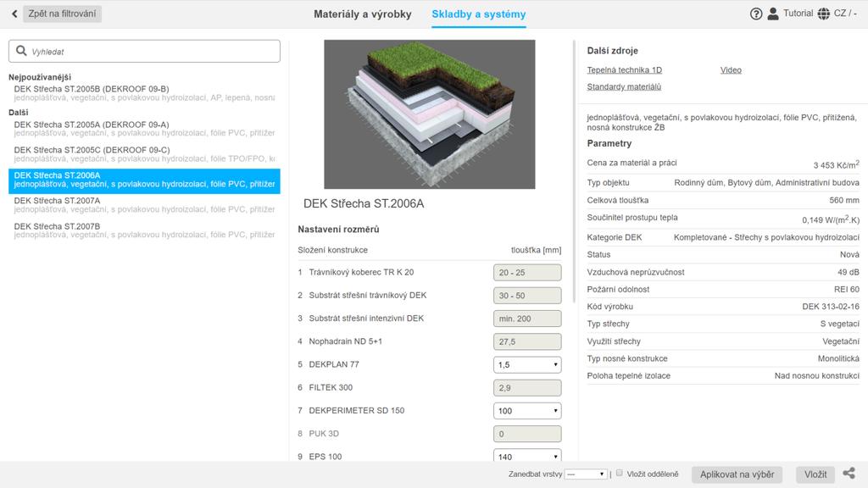Click the product code DEK 313-02-16
Screen dimensions: 868x488
click(x=831, y=307)
